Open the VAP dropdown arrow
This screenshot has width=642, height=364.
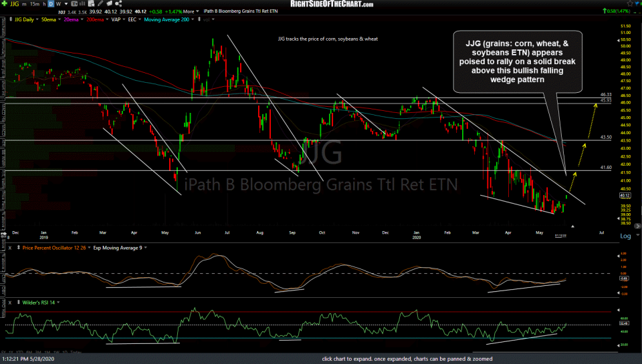pos(124,19)
